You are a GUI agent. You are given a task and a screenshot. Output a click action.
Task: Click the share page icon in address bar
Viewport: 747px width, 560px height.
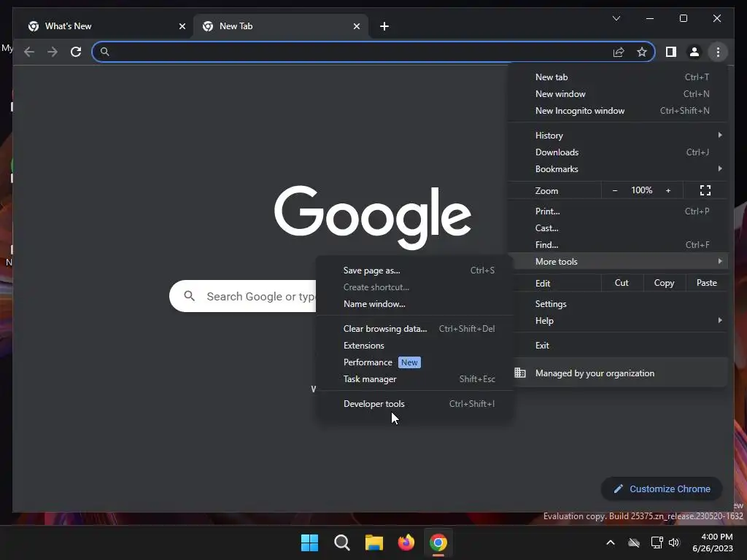(x=619, y=52)
